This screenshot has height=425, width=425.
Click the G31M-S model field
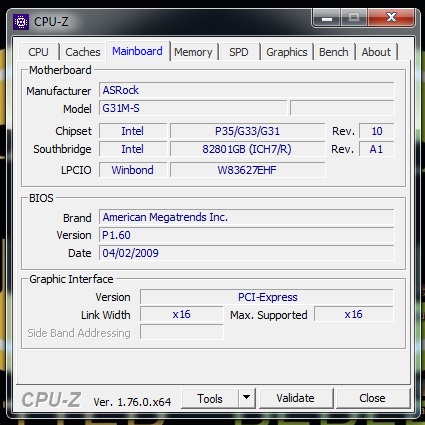tap(193, 108)
